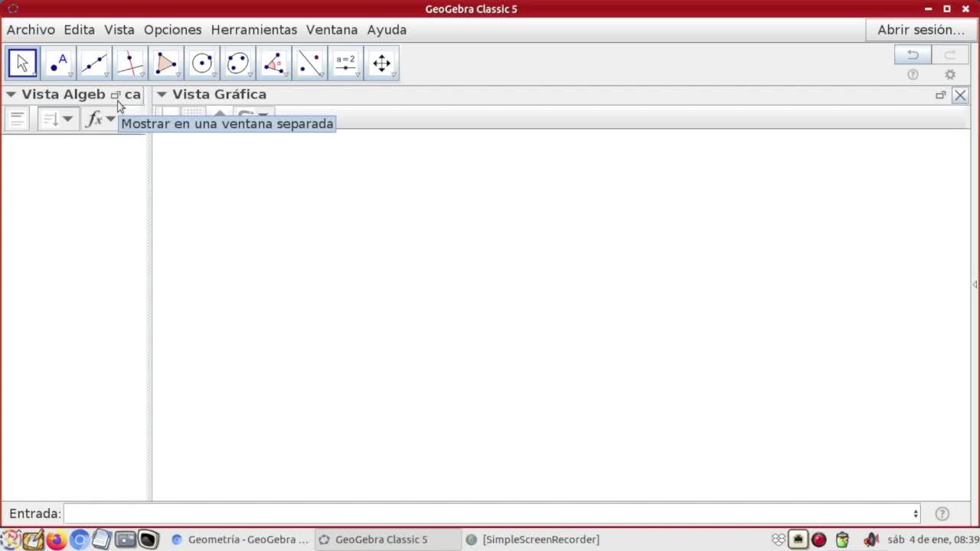Open angle tool options dropdown arrow

(x=286, y=75)
